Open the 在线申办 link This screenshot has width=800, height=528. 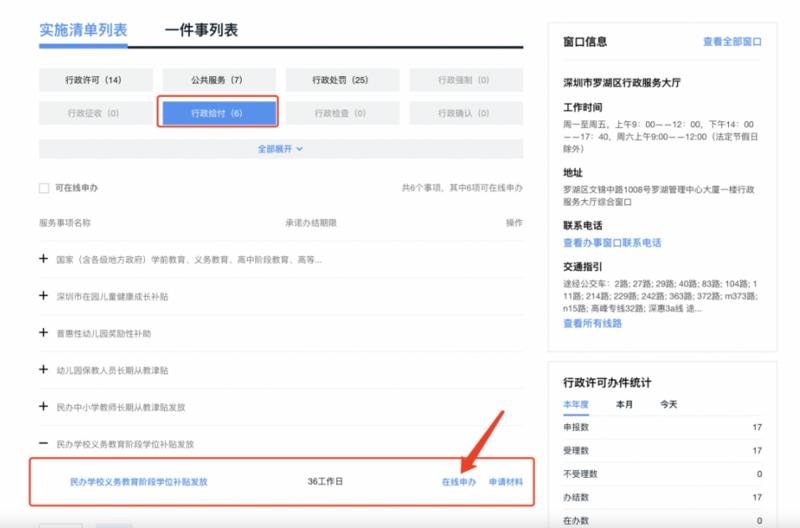click(459, 482)
